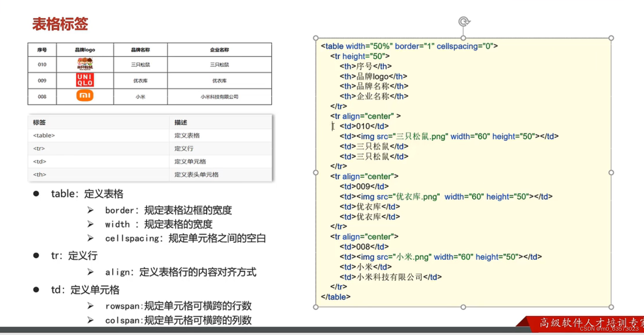Select the 标签 column header

click(x=39, y=122)
